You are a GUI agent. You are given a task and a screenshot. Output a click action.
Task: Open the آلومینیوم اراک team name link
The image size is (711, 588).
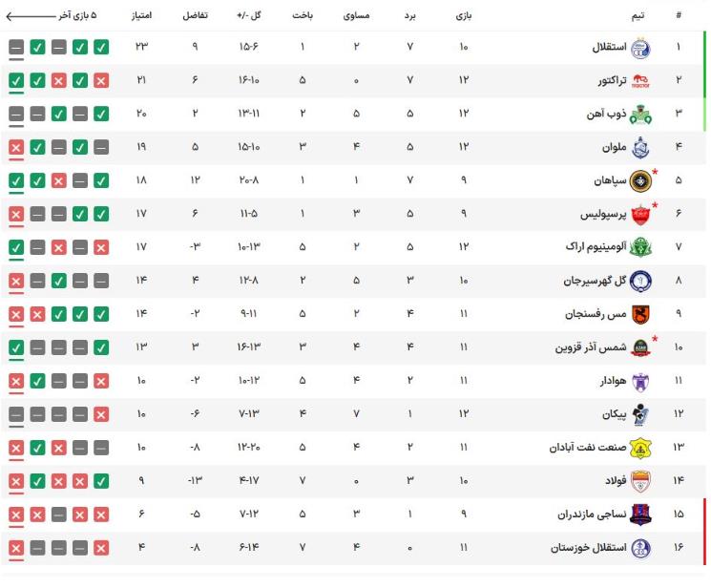pos(596,247)
